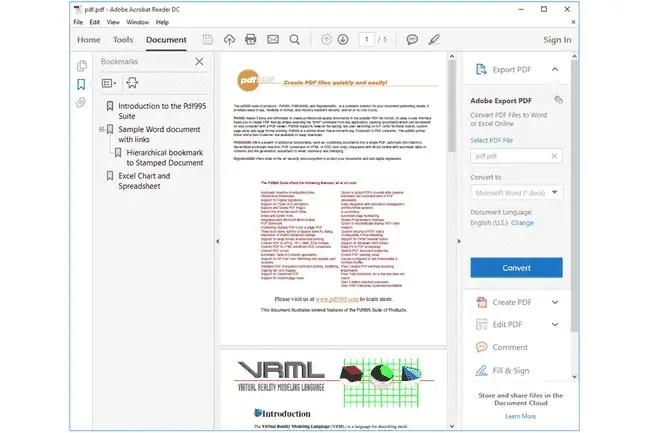
Task: Add a comment using speech bubble icon
Action: click(412, 39)
